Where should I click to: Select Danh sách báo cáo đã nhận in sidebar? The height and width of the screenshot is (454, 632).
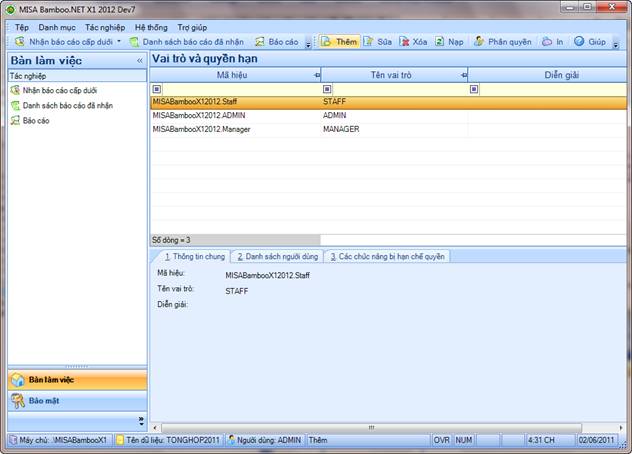67,106
